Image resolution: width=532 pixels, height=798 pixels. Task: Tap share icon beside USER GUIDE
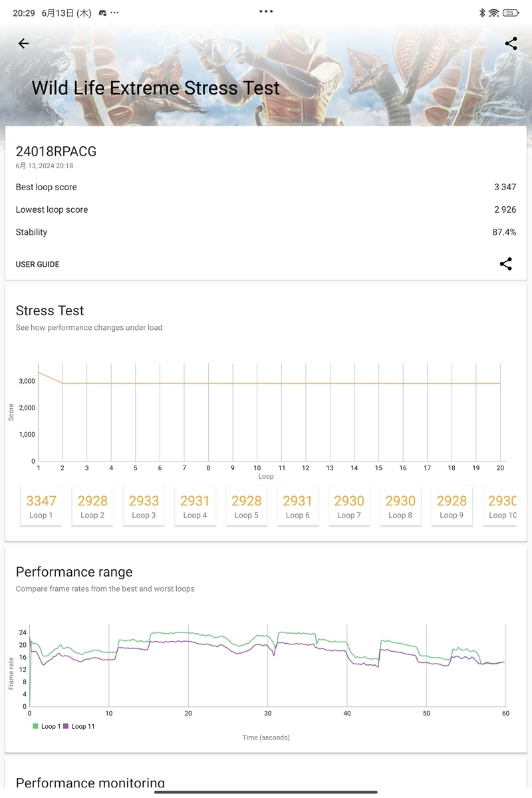pos(506,264)
